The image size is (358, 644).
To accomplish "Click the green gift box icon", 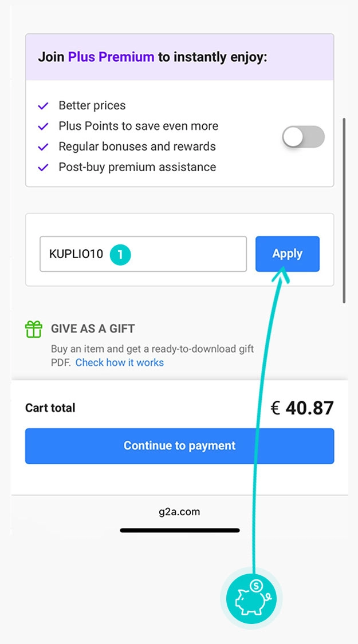I will pyautogui.click(x=34, y=329).
